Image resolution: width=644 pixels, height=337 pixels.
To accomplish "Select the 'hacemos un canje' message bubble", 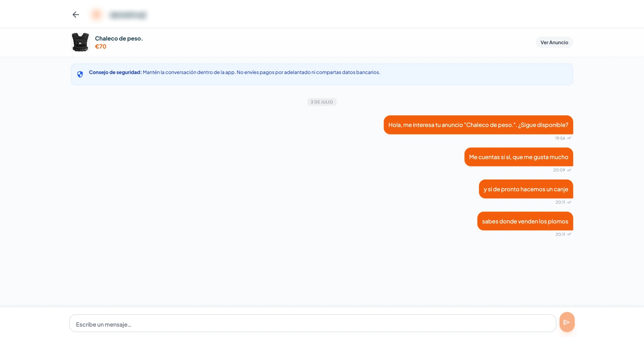I will (526, 189).
